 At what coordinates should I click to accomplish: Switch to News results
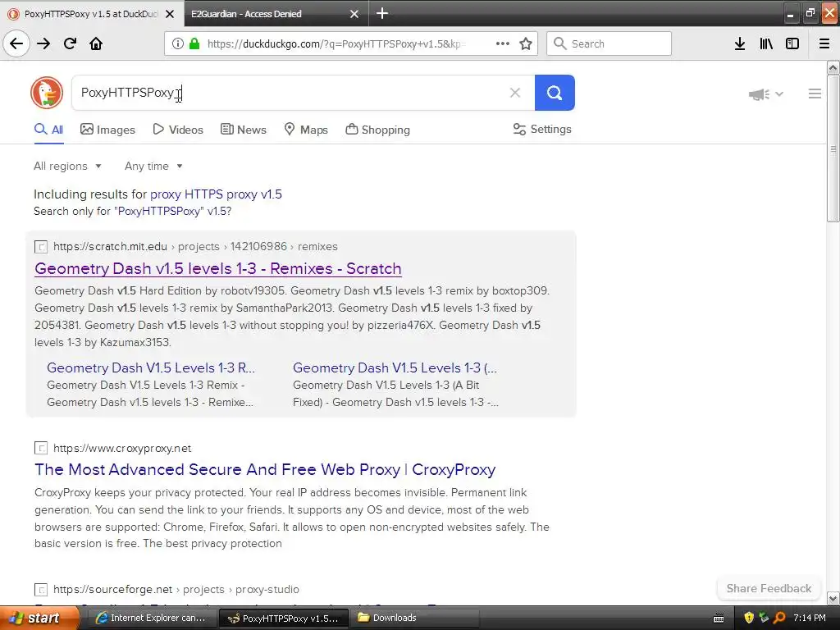[243, 130]
